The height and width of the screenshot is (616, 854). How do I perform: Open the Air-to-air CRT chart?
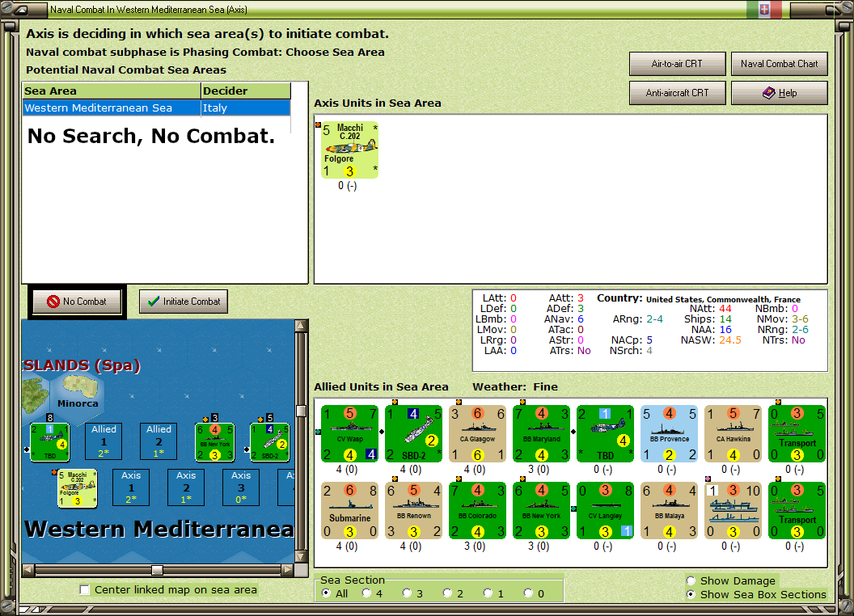click(x=677, y=64)
